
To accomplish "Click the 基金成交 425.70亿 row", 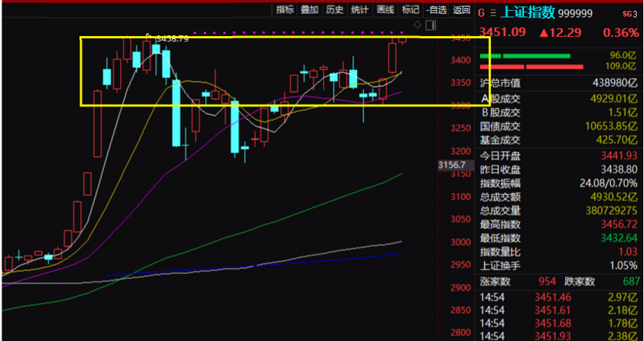I will tap(559, 140).
